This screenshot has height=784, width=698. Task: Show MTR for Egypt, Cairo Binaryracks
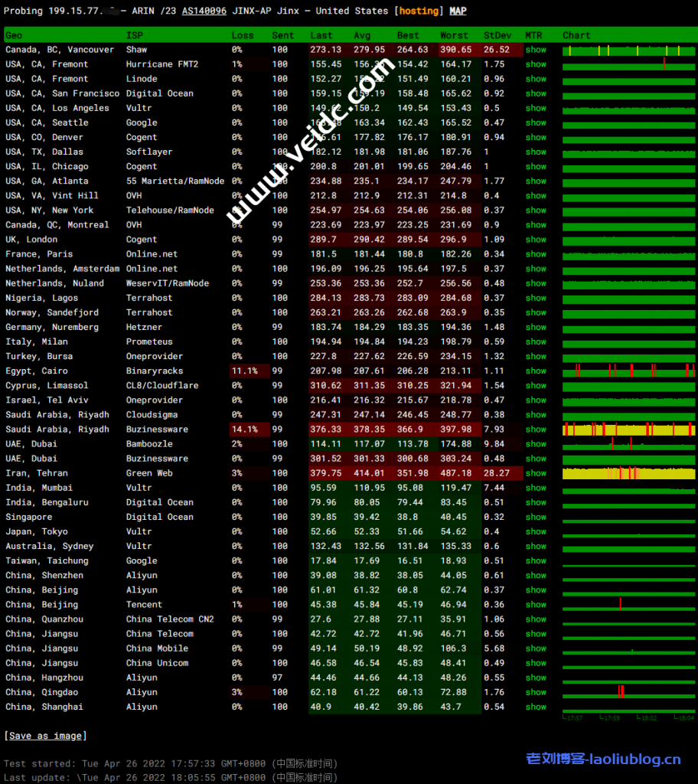(x=536, y=371)
